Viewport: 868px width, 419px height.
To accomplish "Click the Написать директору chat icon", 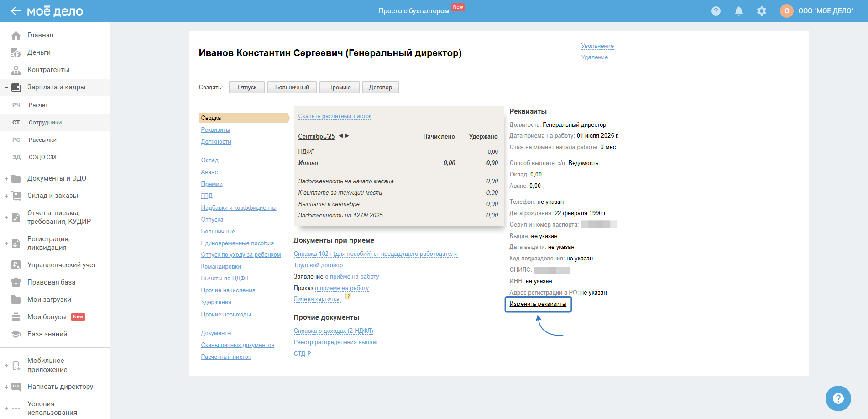I will [x=16, y=387].
